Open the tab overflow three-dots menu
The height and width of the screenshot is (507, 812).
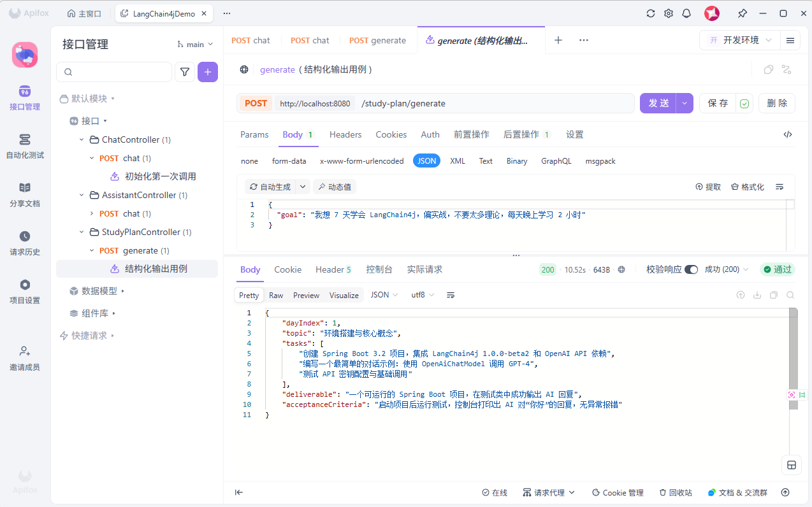coord(583,40)
